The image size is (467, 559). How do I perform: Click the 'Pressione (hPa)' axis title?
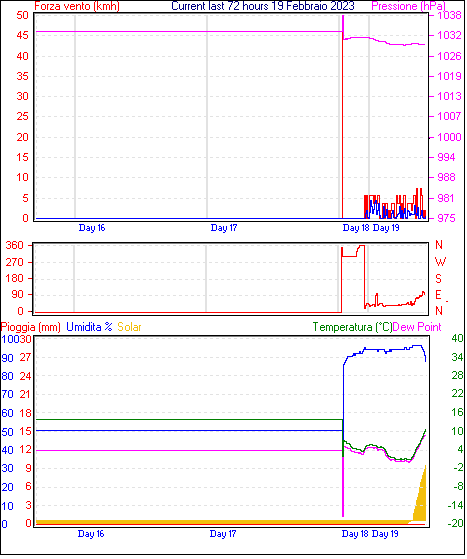(409, 6)
